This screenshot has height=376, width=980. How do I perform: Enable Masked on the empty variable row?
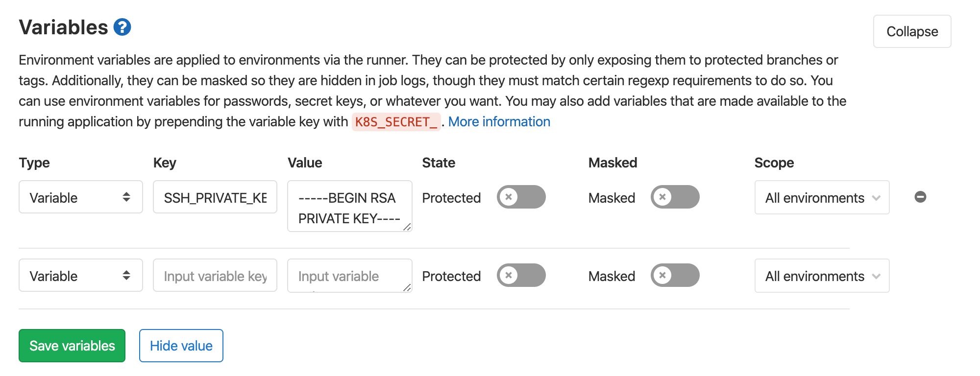(x=675, y=275)
